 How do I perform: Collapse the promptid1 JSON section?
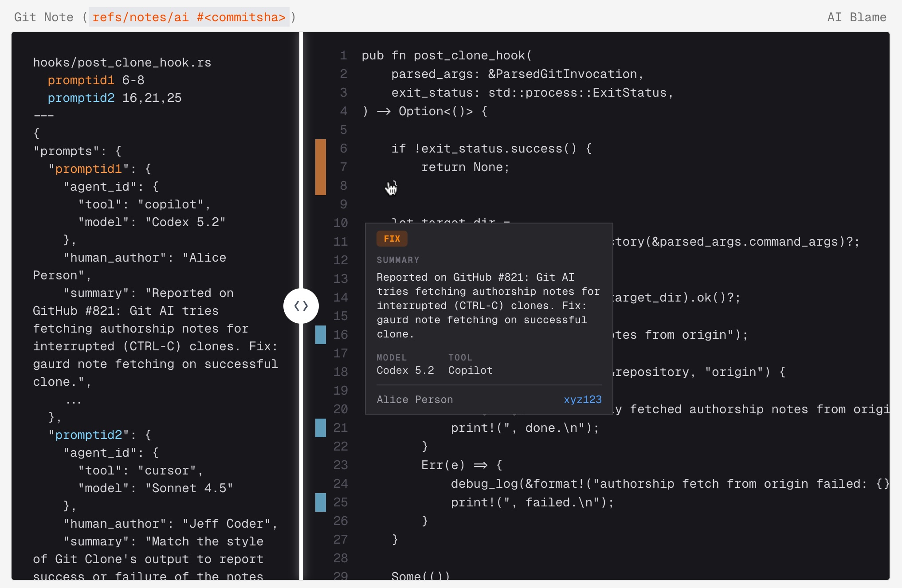(88, 169)
